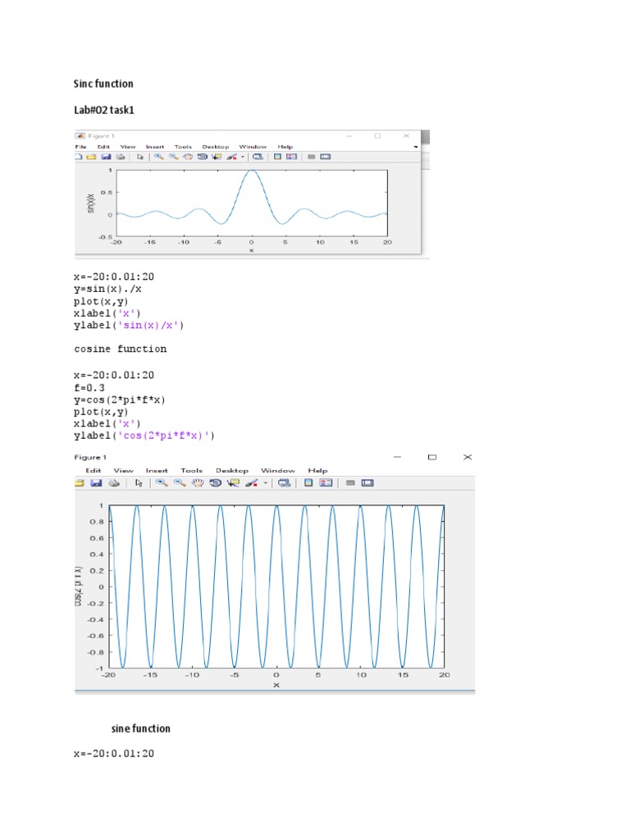Select Brush tool in sinc figure toolbar

tap(231, 157)
